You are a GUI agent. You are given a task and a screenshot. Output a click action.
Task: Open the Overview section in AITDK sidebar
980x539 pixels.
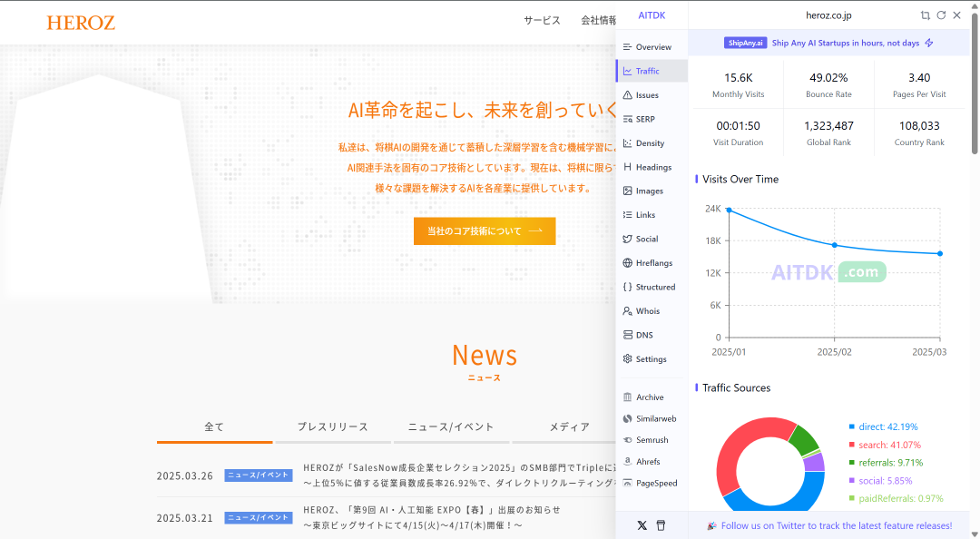652,47
